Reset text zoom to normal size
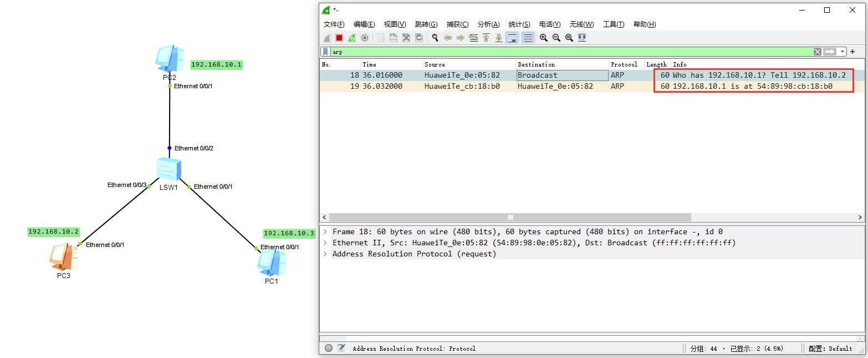 (x=569, y=38)
